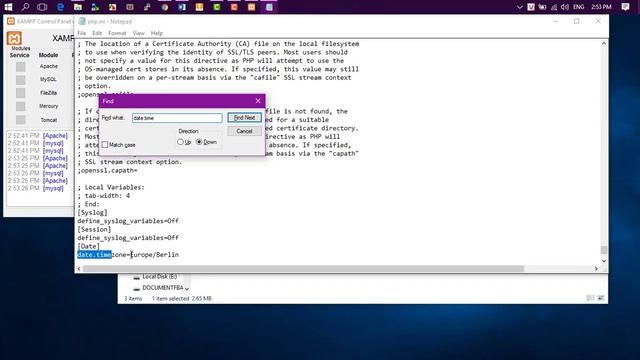Enable the Match case checkbox

(105, 145)
